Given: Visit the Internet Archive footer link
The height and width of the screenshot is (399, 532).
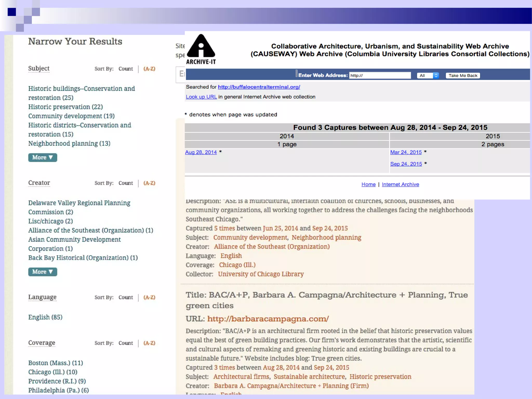Looking at the screenshot, I should pos(400,184).
